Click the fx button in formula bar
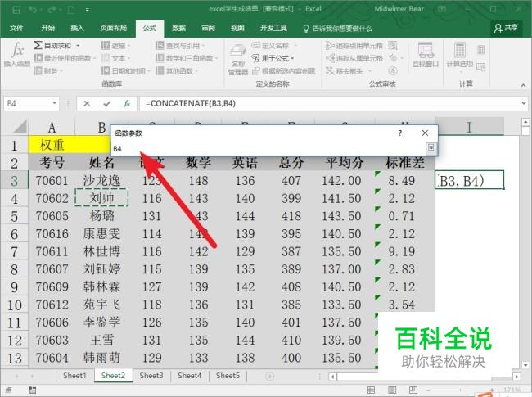Image resolution: width=532 pixels, height=397 pixels. pyautogui.click(x=127, y=103)
